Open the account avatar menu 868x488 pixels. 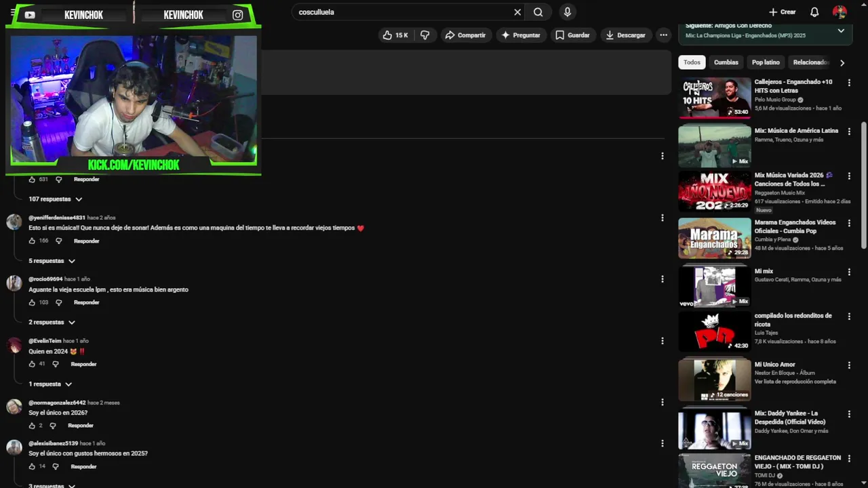point(840,12)
